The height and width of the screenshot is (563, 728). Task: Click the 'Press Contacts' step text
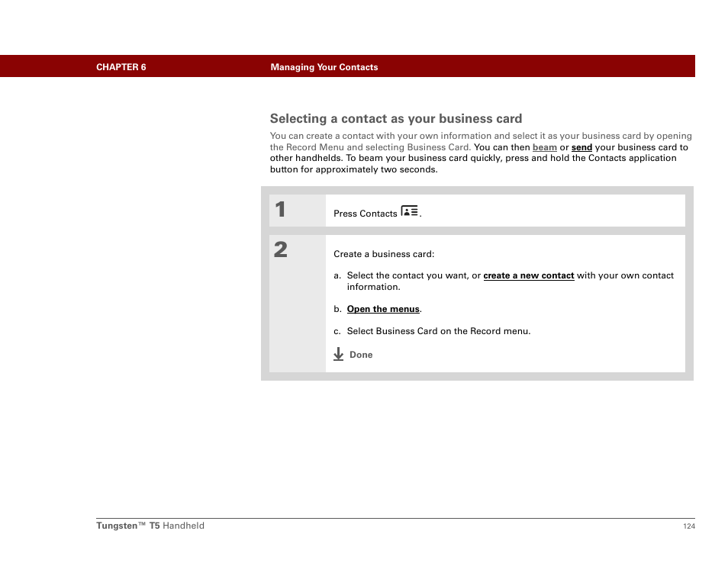click(365, 214)
